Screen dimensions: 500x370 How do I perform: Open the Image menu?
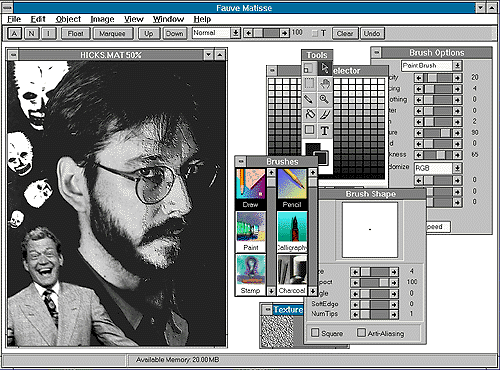coord(102,19)
